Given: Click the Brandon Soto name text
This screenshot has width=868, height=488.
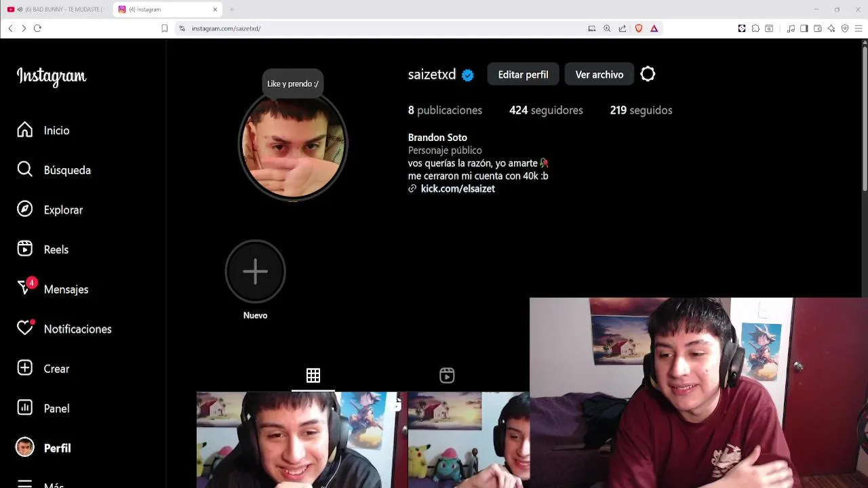Looking at the screenshot, I should click(x=437, y=138).
